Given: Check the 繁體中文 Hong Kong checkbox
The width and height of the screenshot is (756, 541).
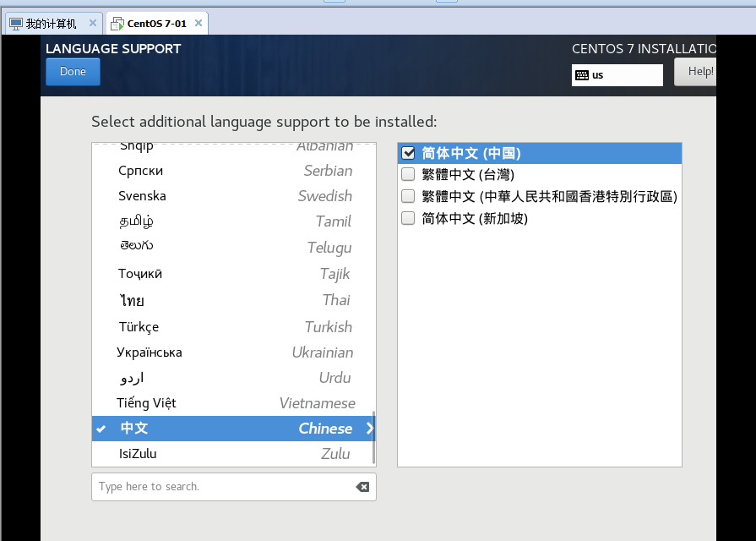Looking at the screenshot, I should [x=408, y=196].
